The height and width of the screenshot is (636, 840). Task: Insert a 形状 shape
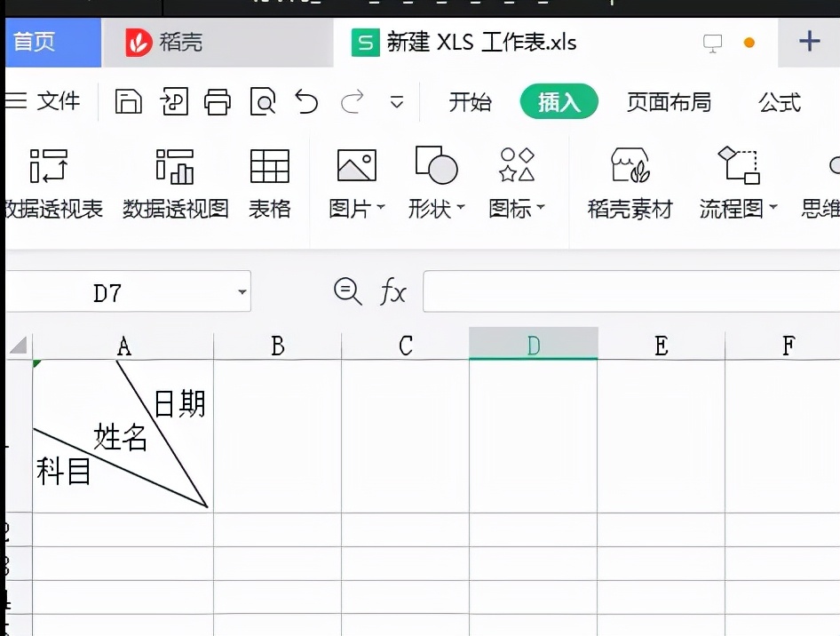pos(434,164)
